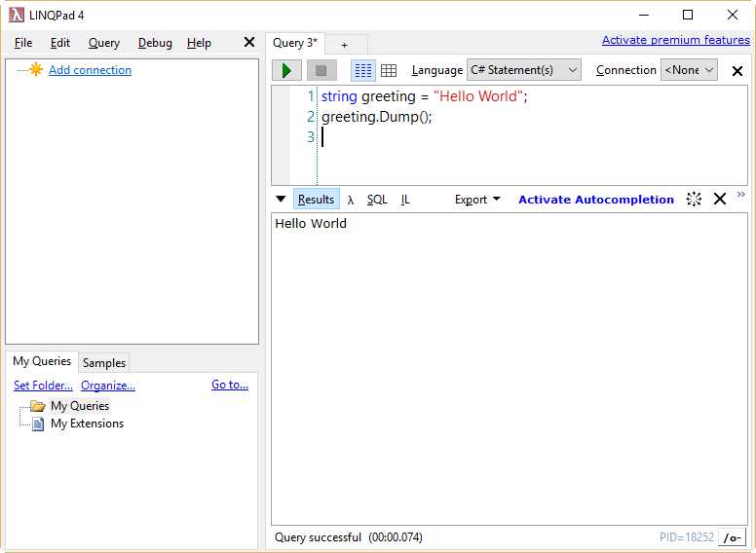The width and height of the screenshot is (756, 553).
Task: Switch to the IL tab
Action: (x=405, y=200)
